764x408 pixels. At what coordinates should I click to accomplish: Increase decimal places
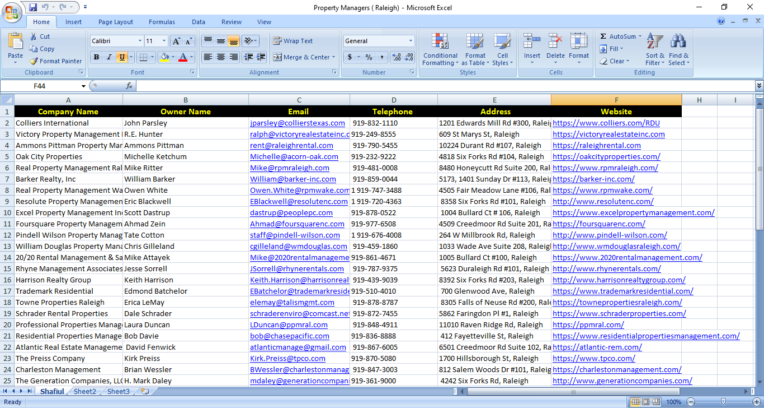tap(396, 57)
